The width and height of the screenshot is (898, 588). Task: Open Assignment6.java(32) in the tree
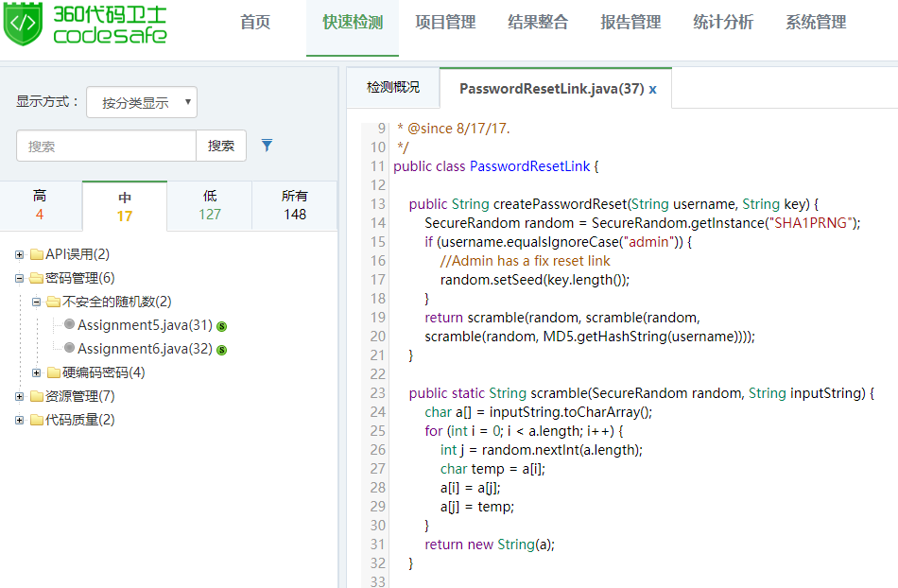click(145, 349)
